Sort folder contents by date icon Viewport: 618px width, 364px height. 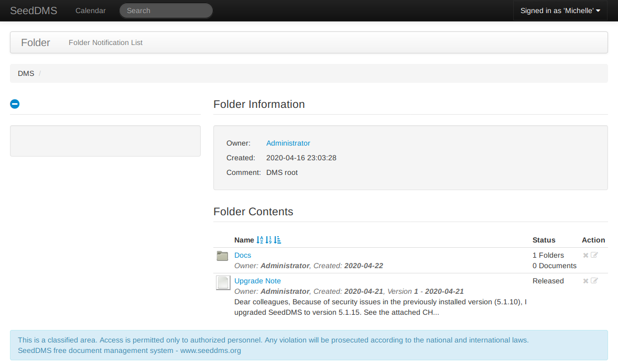point(278,240)
